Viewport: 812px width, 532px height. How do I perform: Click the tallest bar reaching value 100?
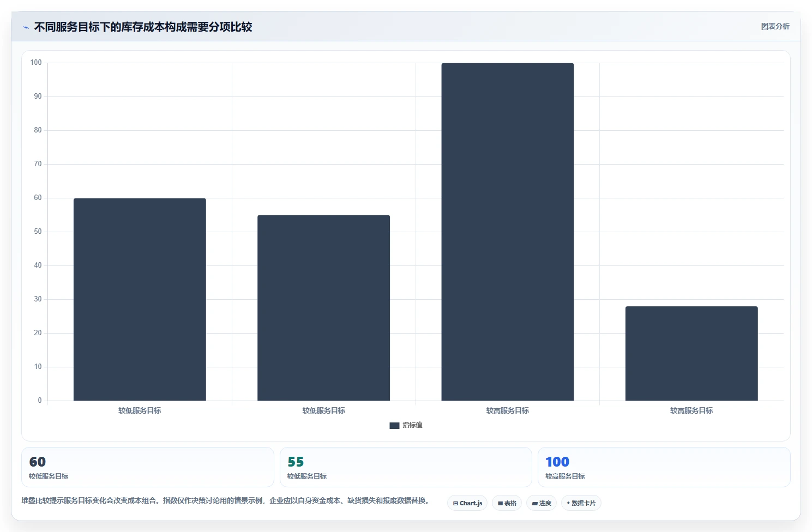click(x=508, y=232)
